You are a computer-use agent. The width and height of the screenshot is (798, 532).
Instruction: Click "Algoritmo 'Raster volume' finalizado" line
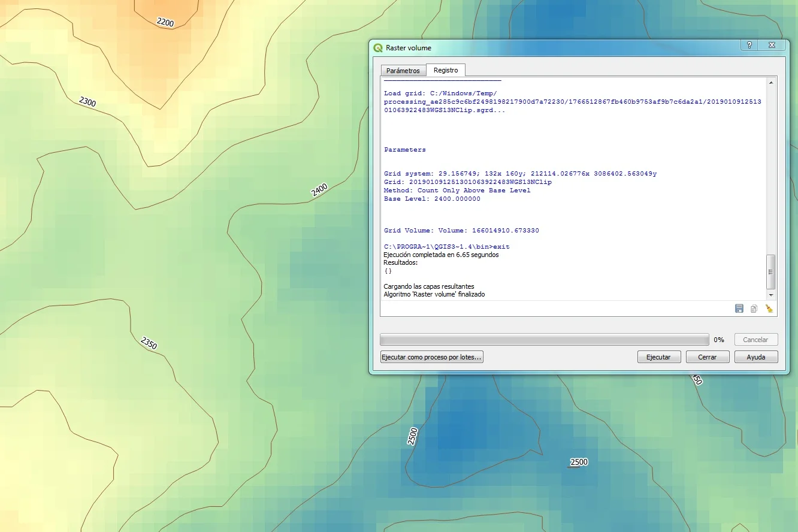pos(434,294)
